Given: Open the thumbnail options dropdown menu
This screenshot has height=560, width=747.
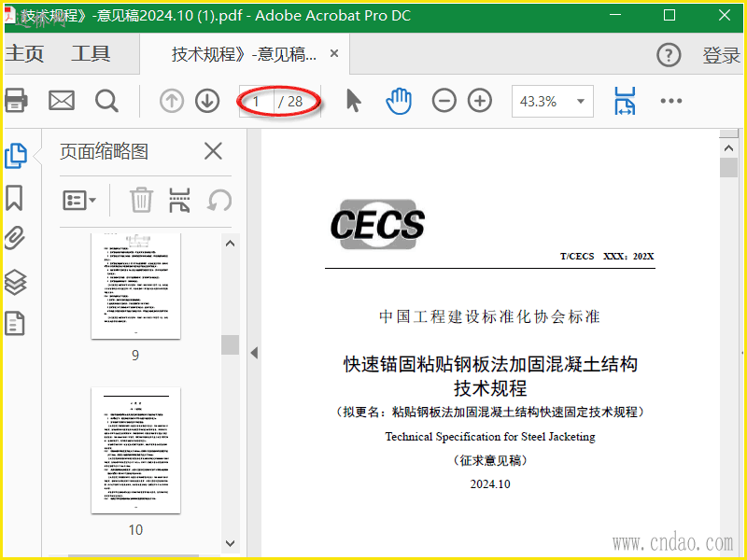Looking at the screenshot, I should click(x=79, y=200).
